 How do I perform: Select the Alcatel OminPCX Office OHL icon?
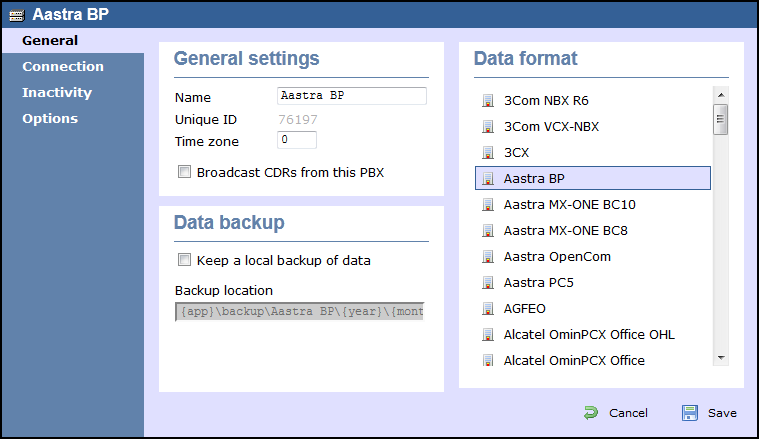[x=487, y=335]
